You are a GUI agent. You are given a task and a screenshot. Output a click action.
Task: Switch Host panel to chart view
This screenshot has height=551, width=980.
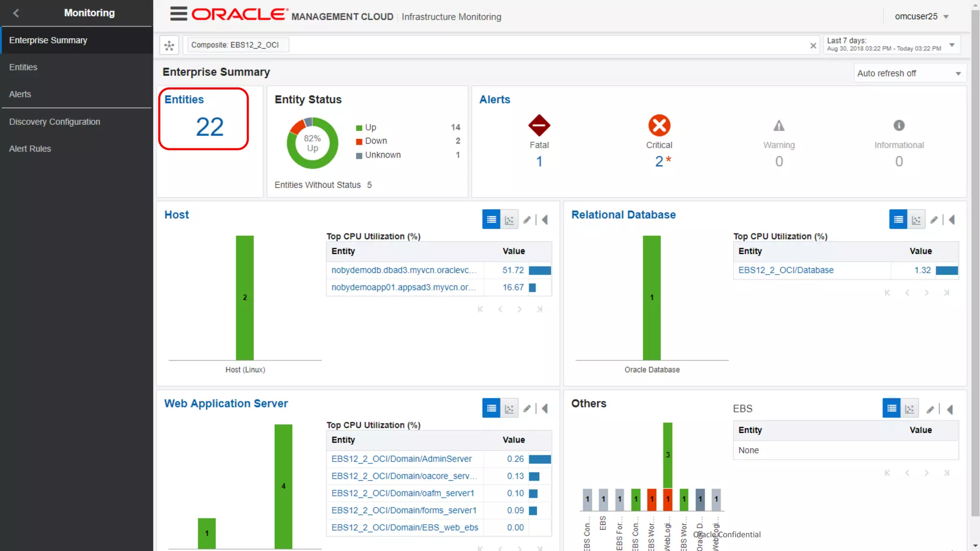pos(509,220)
